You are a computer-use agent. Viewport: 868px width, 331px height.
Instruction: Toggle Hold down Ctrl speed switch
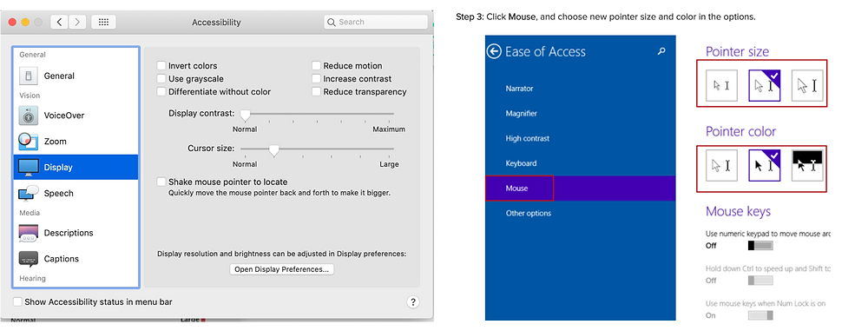click(x=760, y=281)
